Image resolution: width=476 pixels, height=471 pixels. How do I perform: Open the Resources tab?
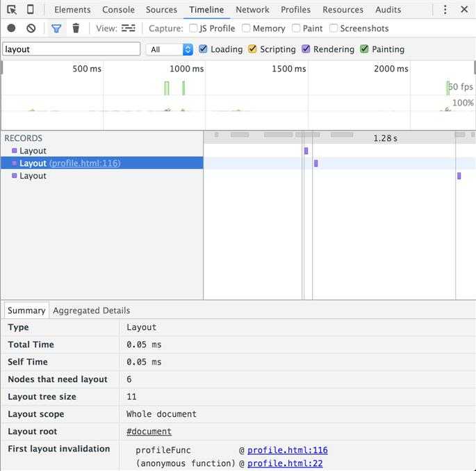click(x=343, y=10)
